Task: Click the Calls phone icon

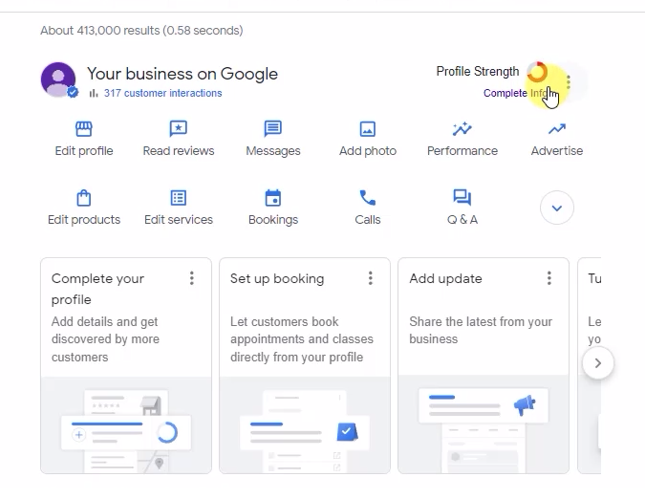Action: coord(367,198)
